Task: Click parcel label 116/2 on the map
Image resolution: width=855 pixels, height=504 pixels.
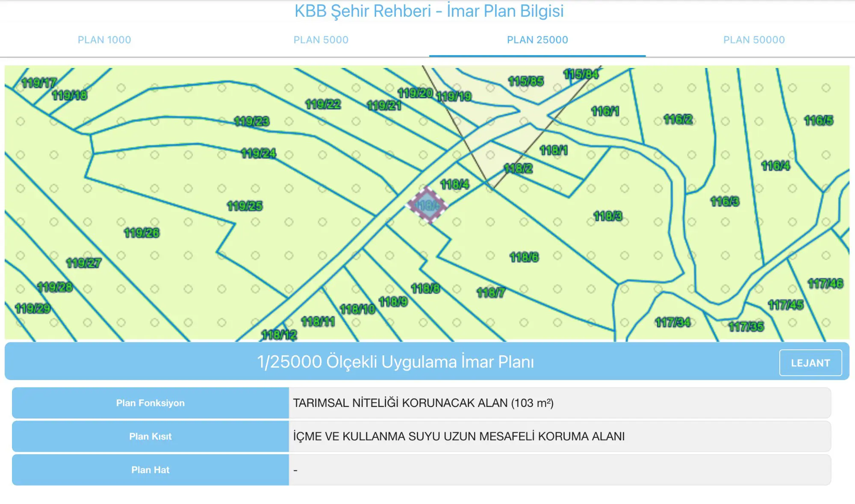Action: click(x=678, y=119)
